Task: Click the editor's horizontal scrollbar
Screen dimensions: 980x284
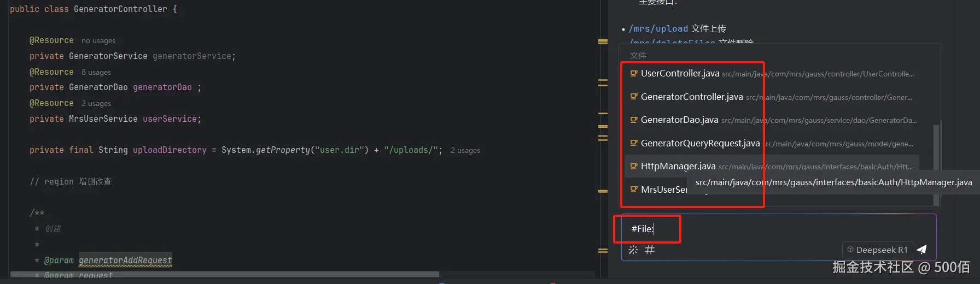Action: [x=224, y=274]
